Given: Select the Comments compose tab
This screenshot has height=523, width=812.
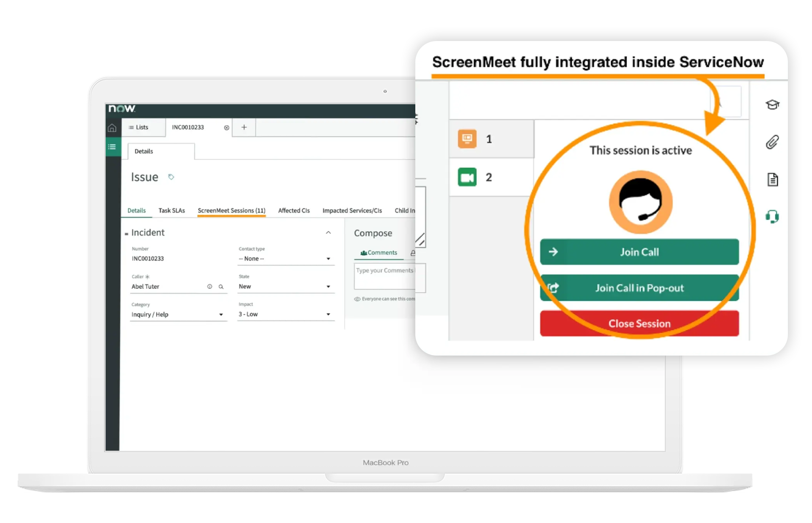Looking at the screenshot, I should pyautogui.click(x=379, y=253).
